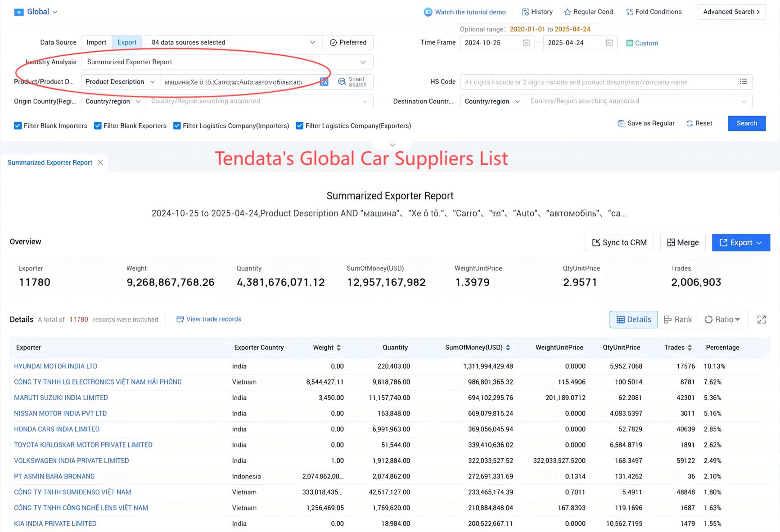The height and width of the screenshot is (532, 780).
Task: Sort by Weight column arrows
Action: coord(339,348)
